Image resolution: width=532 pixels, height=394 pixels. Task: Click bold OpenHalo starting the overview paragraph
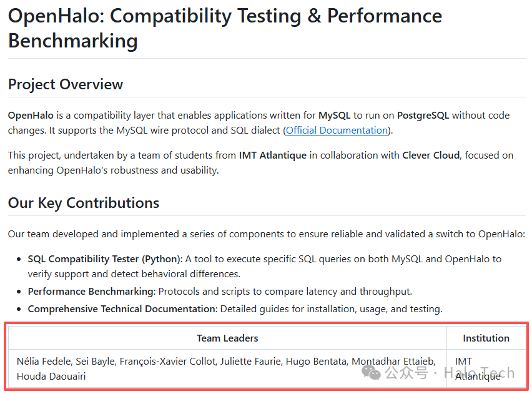pyautogui.click(x=31, y=116)
